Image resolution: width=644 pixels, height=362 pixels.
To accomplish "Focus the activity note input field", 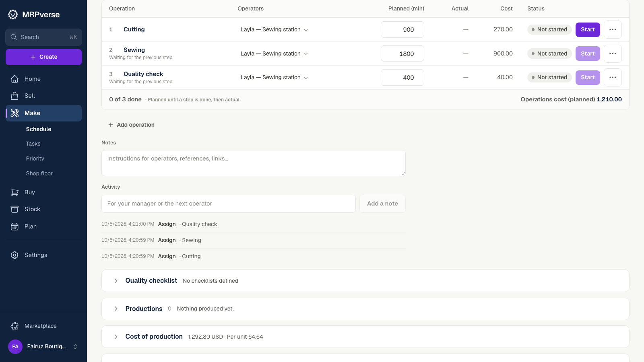I will click(229, 204).
